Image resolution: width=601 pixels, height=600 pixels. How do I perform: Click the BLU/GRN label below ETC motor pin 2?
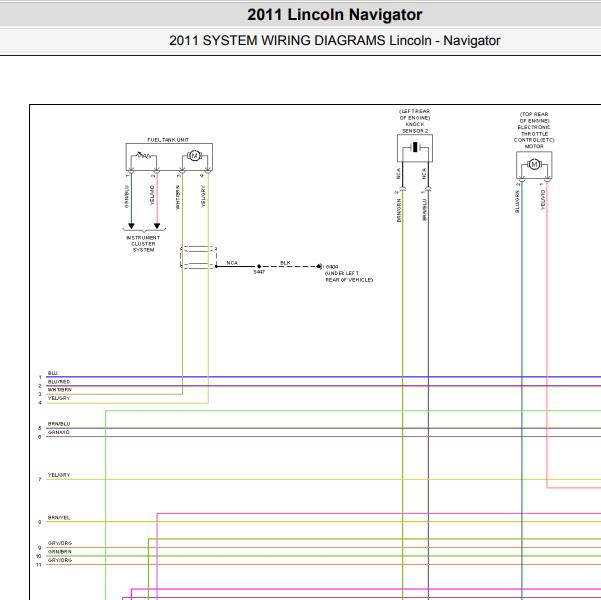[517, 202]
